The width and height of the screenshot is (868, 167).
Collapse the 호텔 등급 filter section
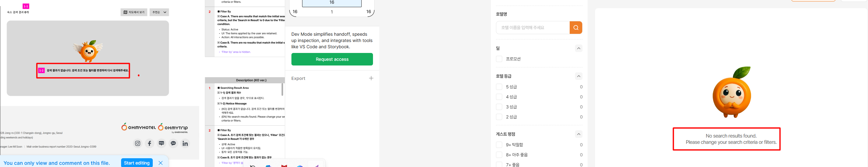point(578,76)
